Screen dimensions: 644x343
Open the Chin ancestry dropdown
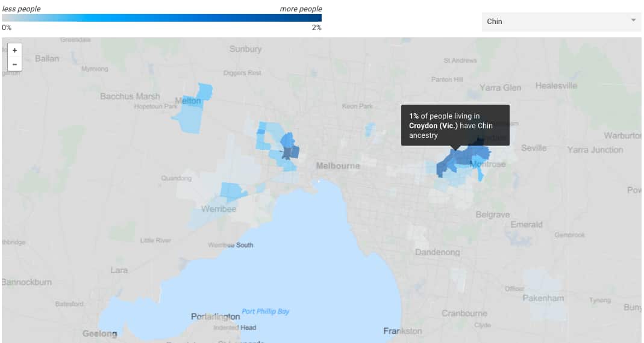(x=561, y=22)
